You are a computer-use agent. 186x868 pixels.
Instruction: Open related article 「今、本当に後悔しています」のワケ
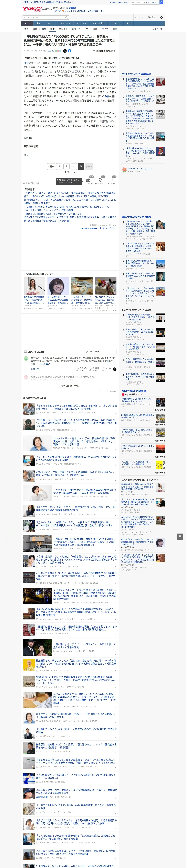point(49,210)
